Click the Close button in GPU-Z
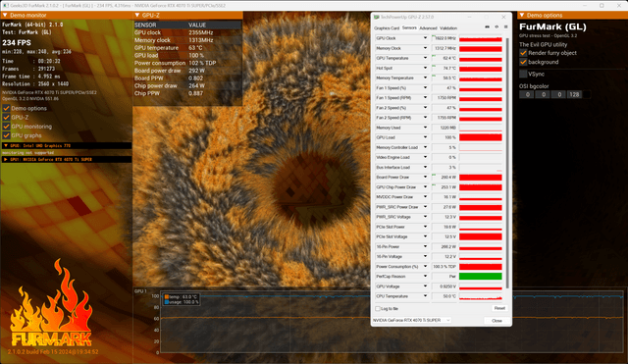This screenshot has width=628, height=364. pos(497,321)
